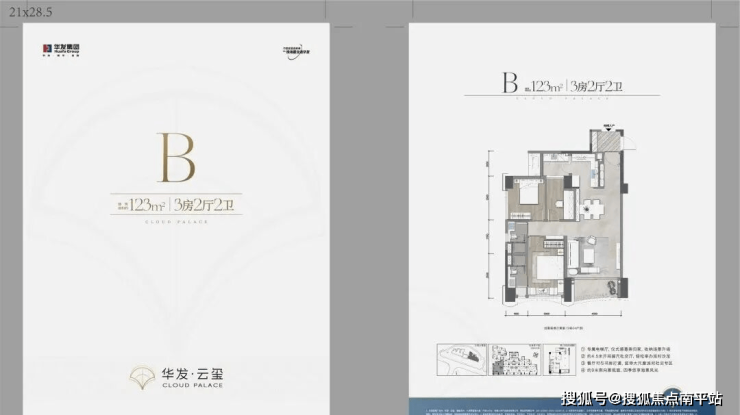Image resolution: width=740 pixels, height=415 pixels.
Task: Click the circular emblem at left page's top-right
Action: point(296,51)
